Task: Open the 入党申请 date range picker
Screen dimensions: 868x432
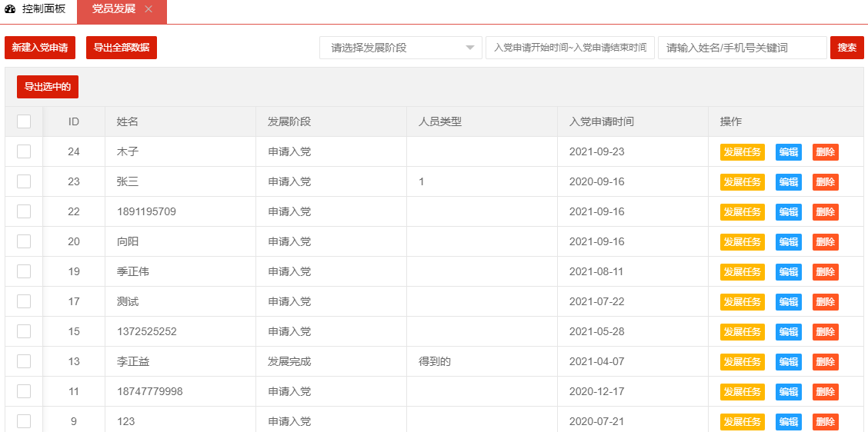Action: tap(569, 48)
